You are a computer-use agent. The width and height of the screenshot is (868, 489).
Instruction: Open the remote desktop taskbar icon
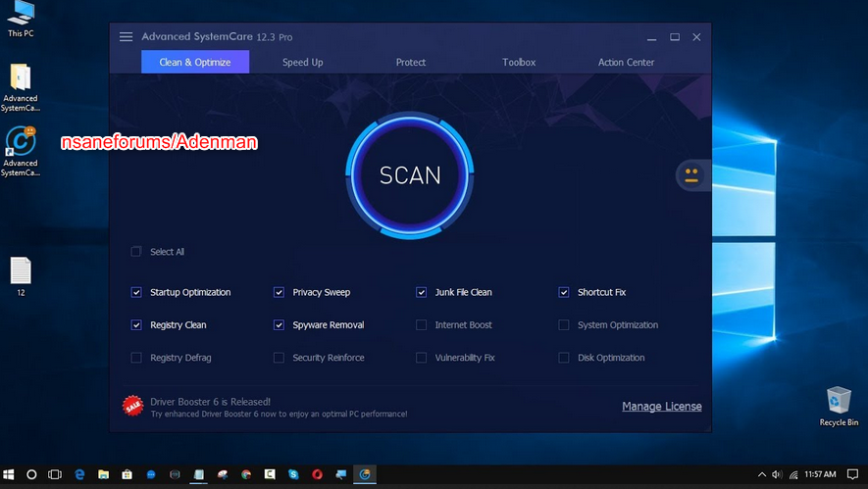point(341,474)
